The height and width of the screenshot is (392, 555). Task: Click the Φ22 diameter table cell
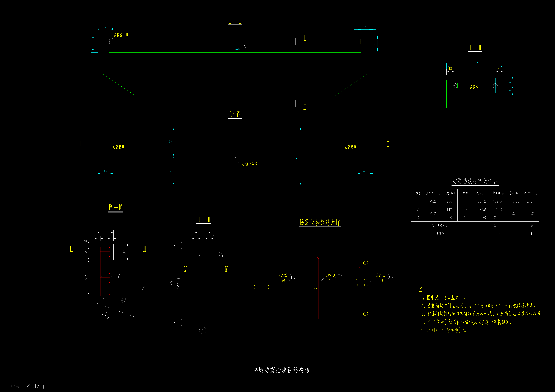point(433,201)
